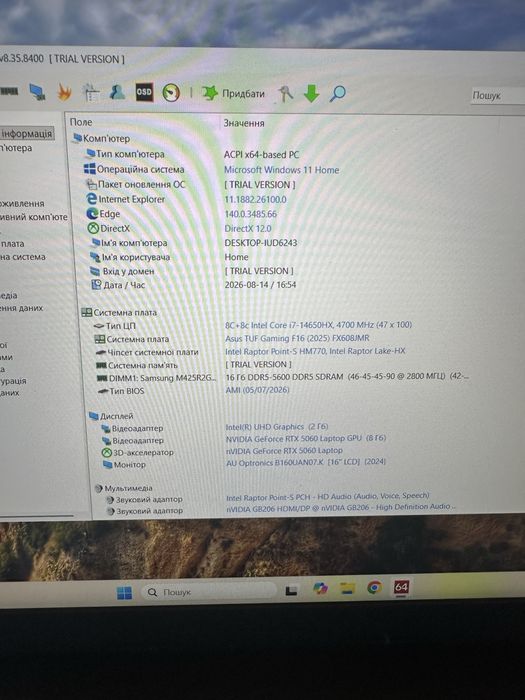Open the Microsoft Windows 11 Home link
The image size is (525, 700).
pyautogui.click(x=281, y=170)
